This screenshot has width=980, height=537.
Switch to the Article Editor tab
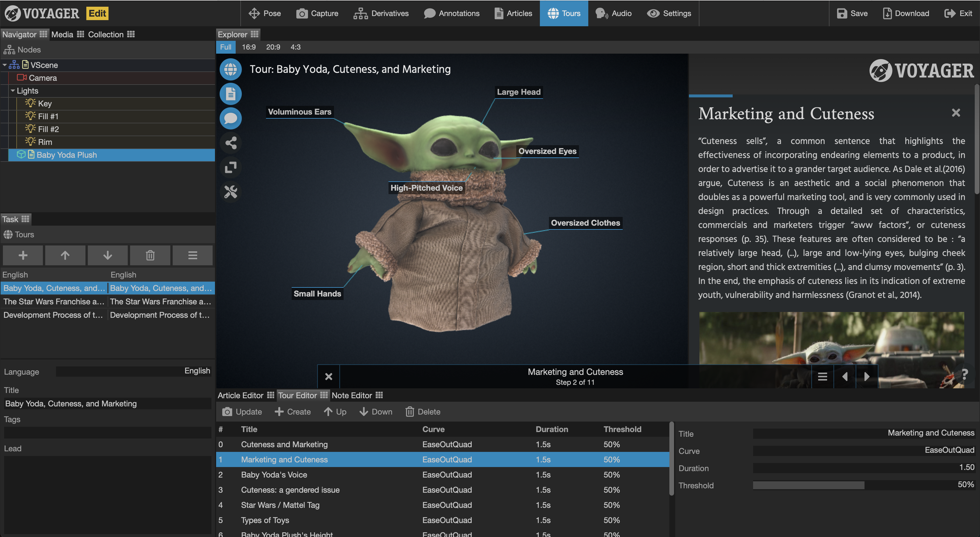coord(240,396)
